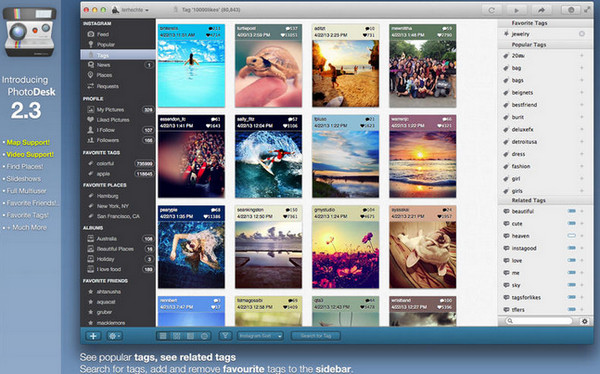Image resolution: width=600 pixels, height=374 pixels.
Task: Add dress tag using its plus
Action: point(582,154)
